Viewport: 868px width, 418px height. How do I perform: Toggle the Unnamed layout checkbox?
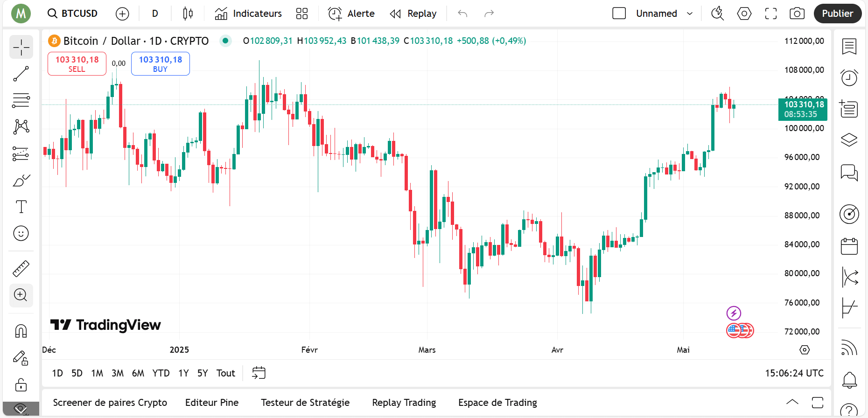pyautogui.click(x=619, y=14)
